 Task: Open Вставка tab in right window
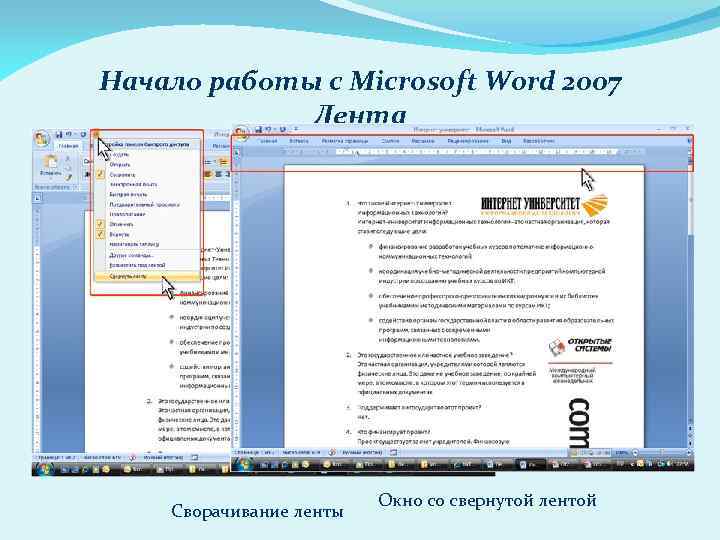point(299,141)
